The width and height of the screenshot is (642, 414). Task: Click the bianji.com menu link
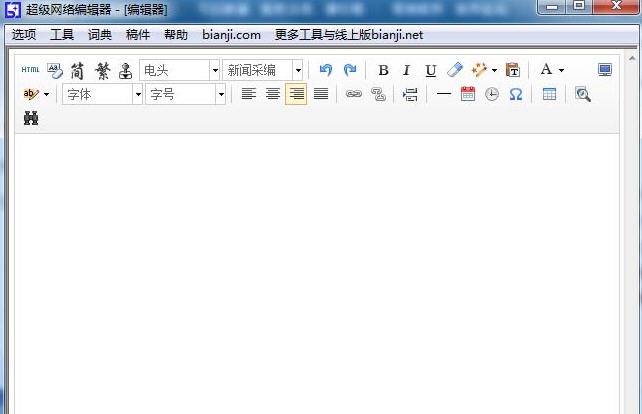[231, 35]
